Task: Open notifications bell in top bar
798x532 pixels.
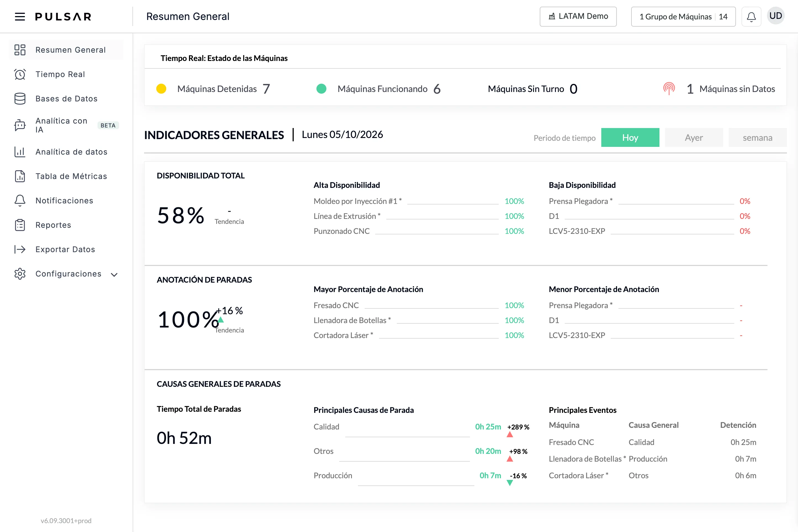Action: click(x=751, y=17)
